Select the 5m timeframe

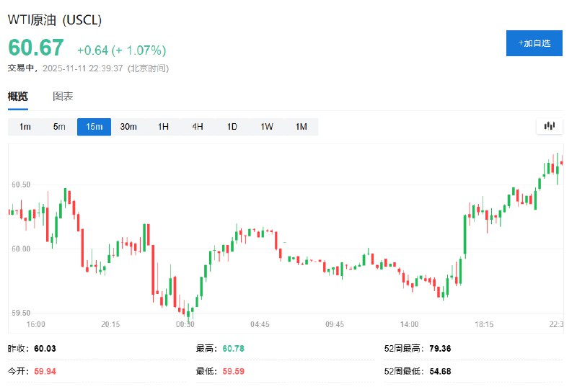pos(59,127)
